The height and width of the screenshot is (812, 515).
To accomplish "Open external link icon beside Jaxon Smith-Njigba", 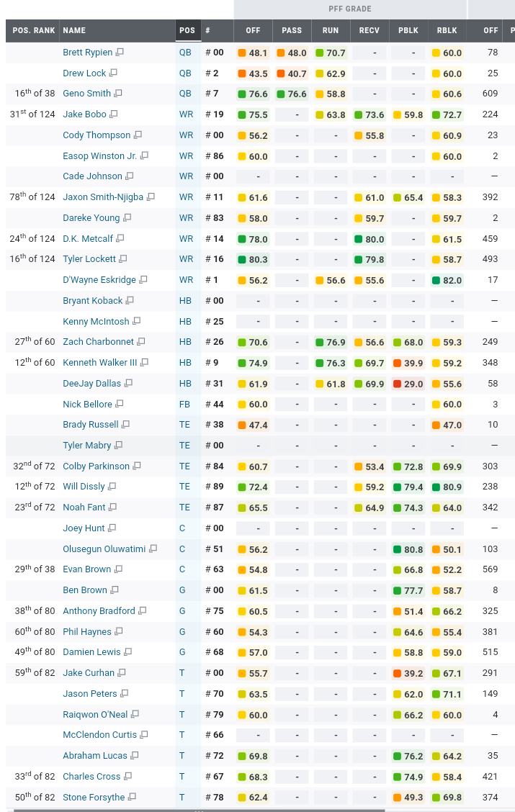I will pyautogui.click(x=151, y=197).
